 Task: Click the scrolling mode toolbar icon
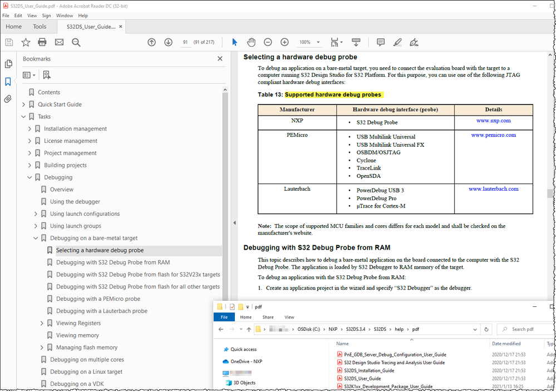pyautogui.click(x=356, y=42)
